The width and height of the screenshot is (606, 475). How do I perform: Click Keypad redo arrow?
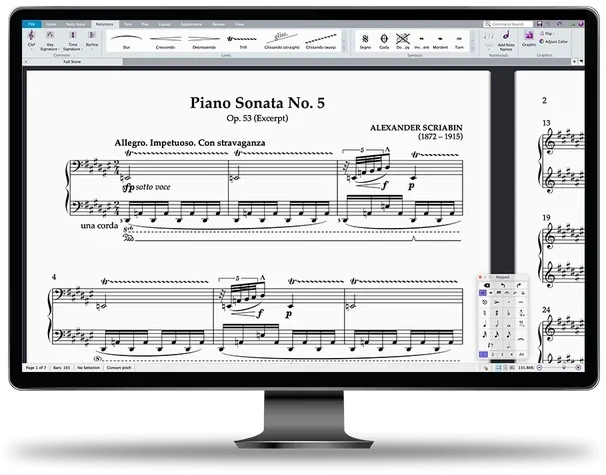pos(519,285)
